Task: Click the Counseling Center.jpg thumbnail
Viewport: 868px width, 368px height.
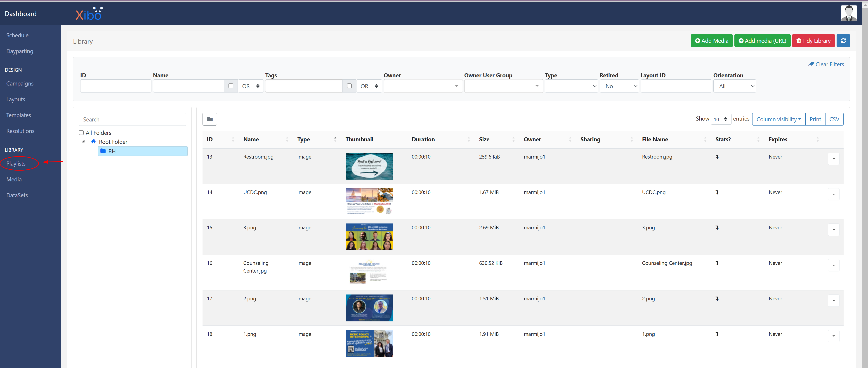Action: [369, 272]
